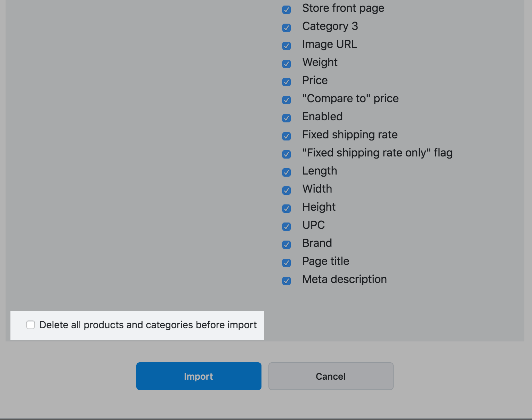
Task: Click the Import button
Action: click(x=199, y=376)
